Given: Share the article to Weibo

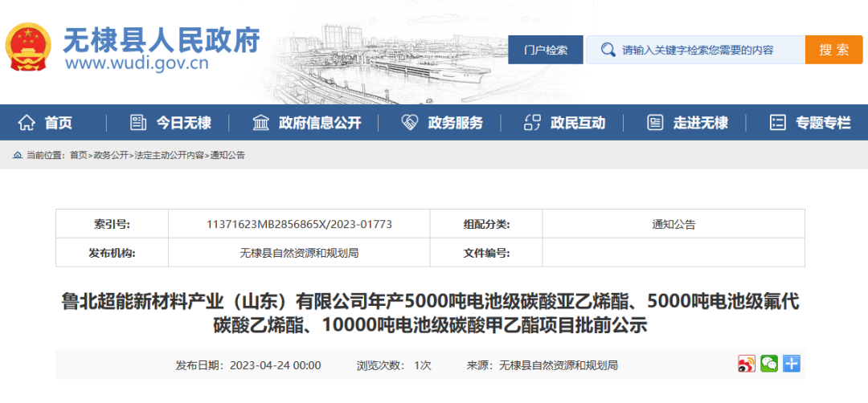Looking at the screenshot, I should click(746, 364).
